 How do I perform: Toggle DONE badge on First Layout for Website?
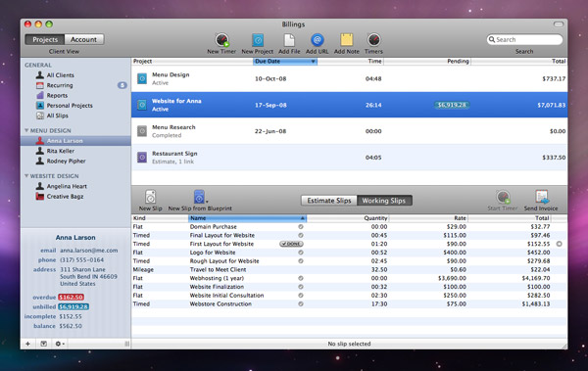(291, 244)
